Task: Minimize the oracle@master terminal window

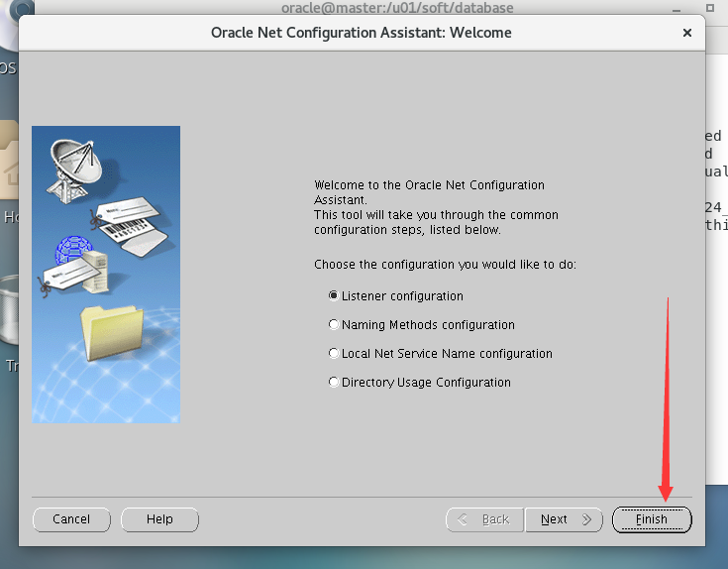Action: click(676, 8)
